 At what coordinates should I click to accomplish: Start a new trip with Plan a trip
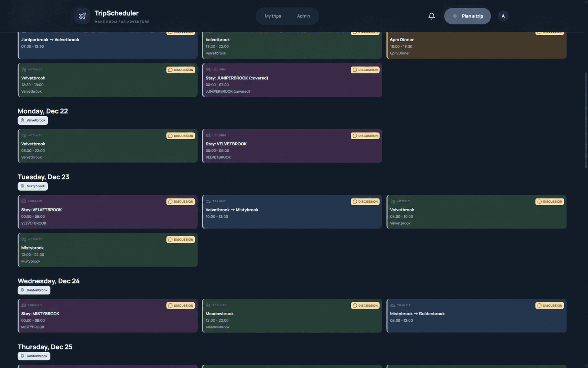click(468, 16)
